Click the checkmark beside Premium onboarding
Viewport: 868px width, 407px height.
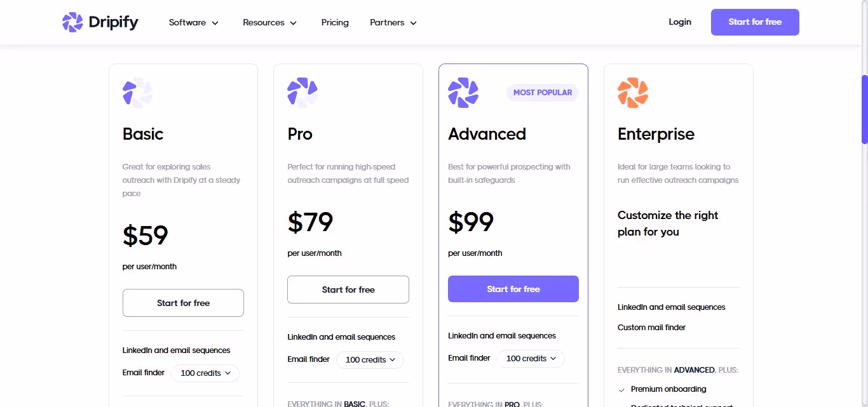click(621, 389)
